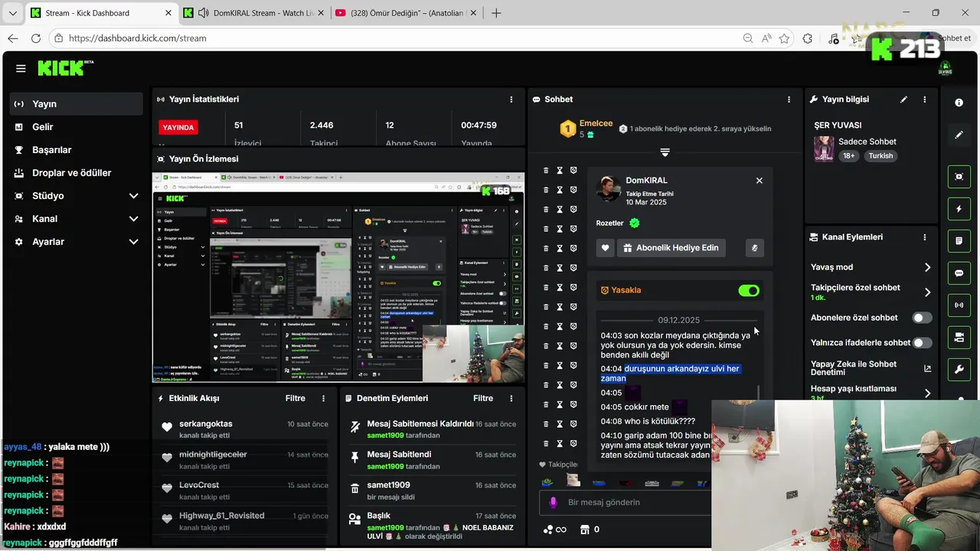Open Takipçilere özel sohbet options chevron
The image size is (980, 551).
click(x=927, y=292)
